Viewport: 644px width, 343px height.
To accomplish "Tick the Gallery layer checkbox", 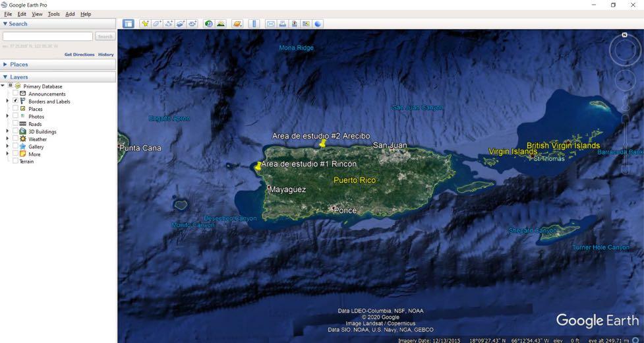I will (15, 146).
